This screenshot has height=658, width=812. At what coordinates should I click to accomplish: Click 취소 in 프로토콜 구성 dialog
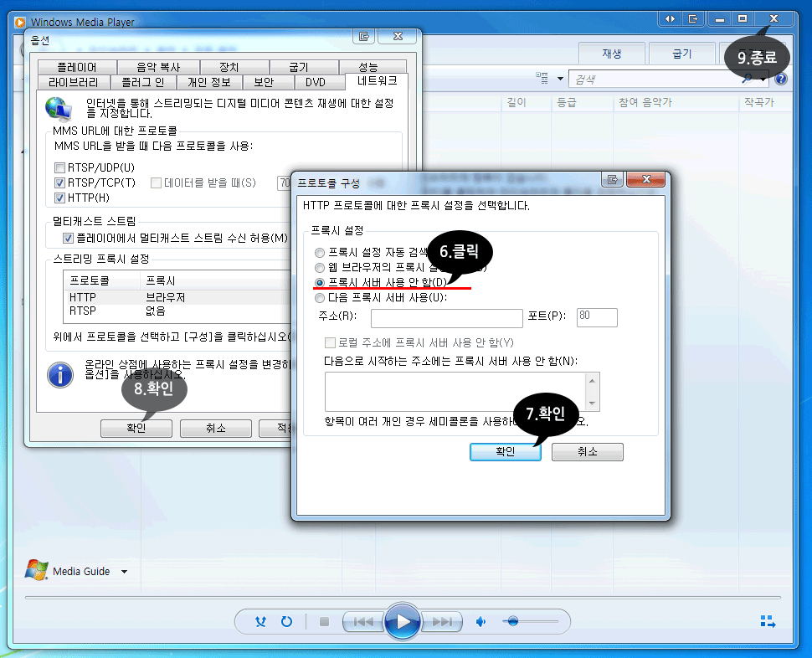tap(588, 451)
